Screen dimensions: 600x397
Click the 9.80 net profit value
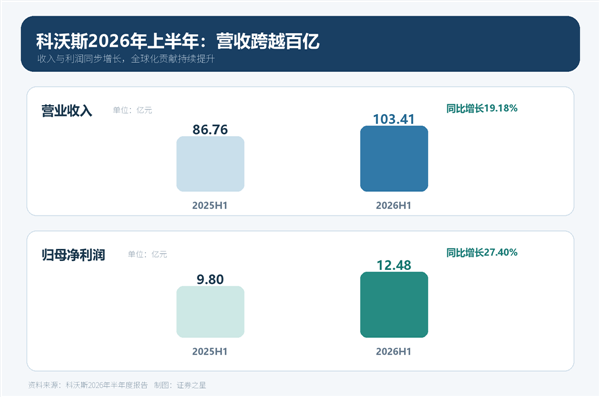tap(210, 279)
